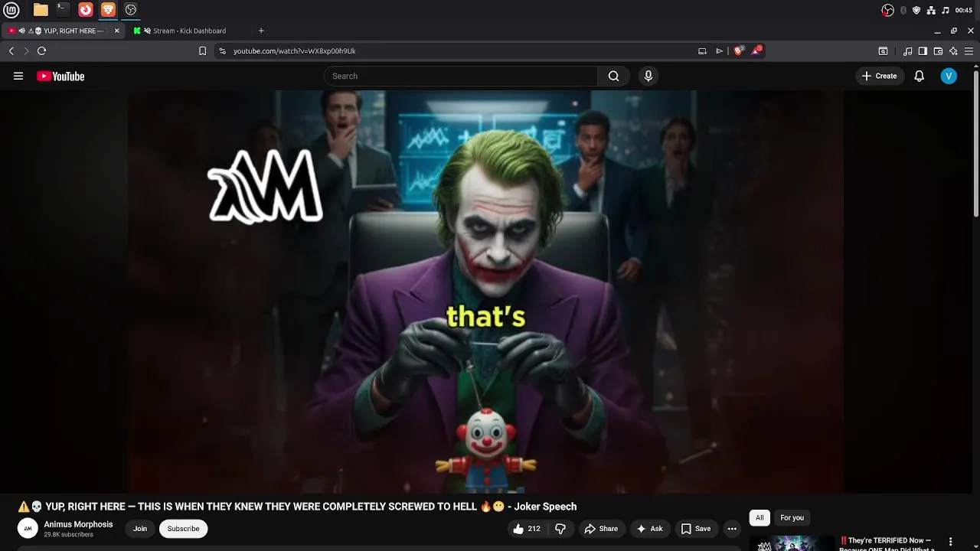The image size is (980, 551).
Task: Like the video with 212 likes
Action: [x=527, y=528]
